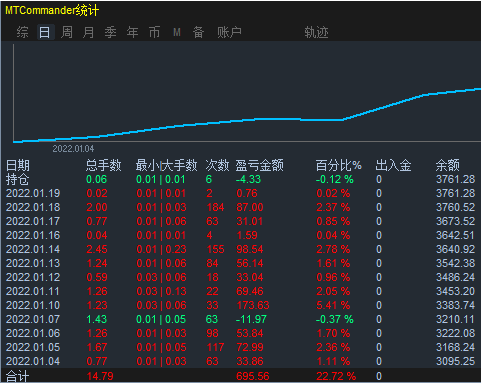Image resolution: width=481 pixels, height=383 pixels.
Task: Click the 出入金 column header
Action: [393, 165]
